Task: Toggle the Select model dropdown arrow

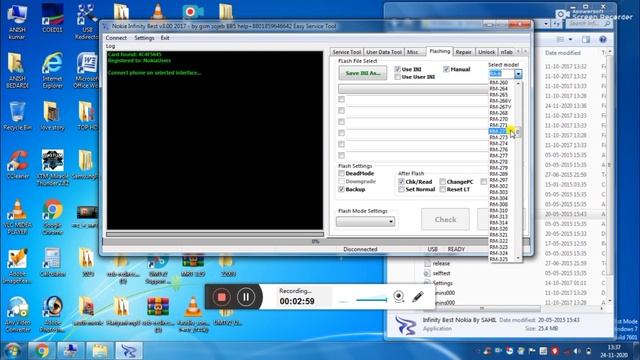Action: pos(518,74)
